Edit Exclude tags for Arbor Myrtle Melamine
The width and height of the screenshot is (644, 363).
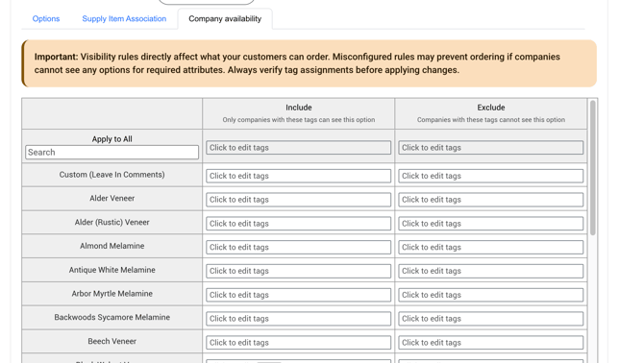point(491,295)
